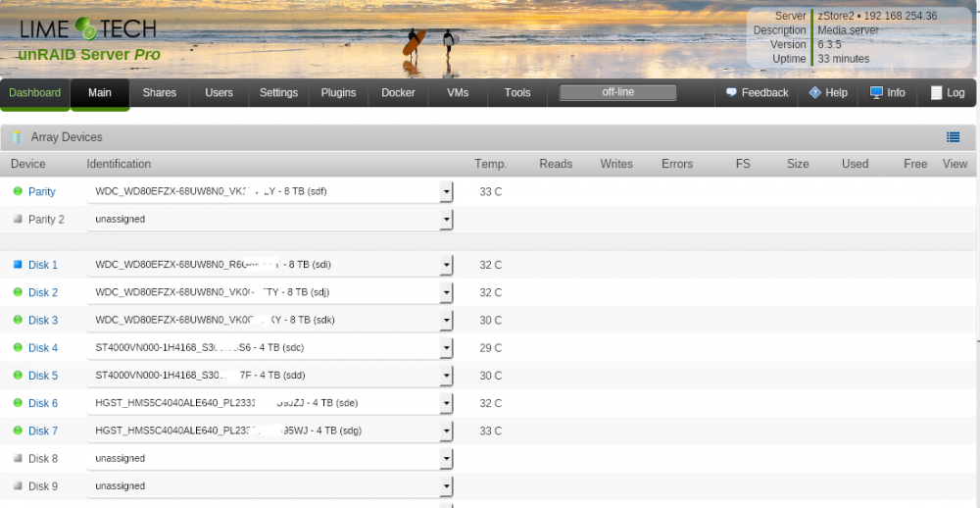Click the Parity device link

coord(42,191)
